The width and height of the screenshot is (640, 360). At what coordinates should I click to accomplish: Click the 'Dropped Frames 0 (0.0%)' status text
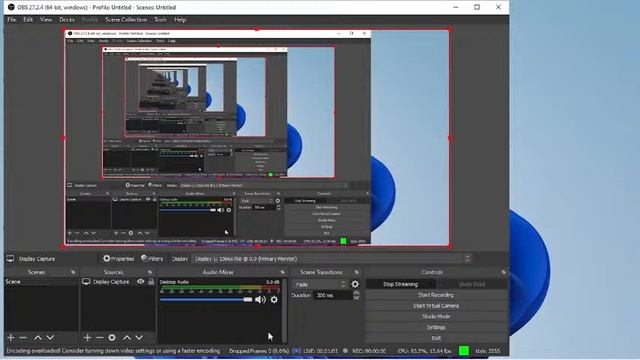[259, 351]
